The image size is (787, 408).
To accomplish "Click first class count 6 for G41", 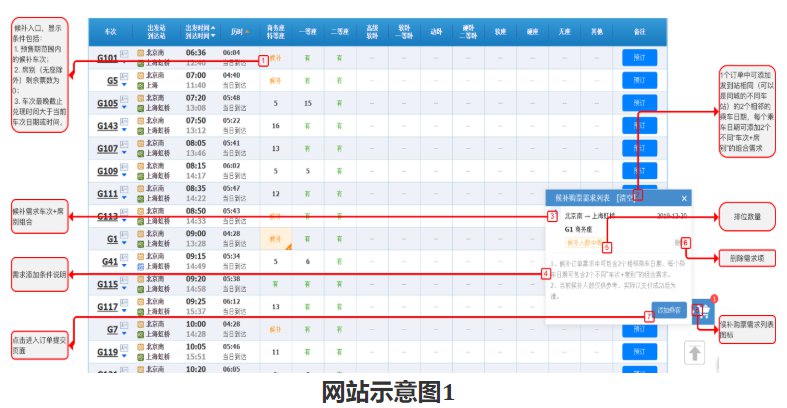I will point(308,261).
